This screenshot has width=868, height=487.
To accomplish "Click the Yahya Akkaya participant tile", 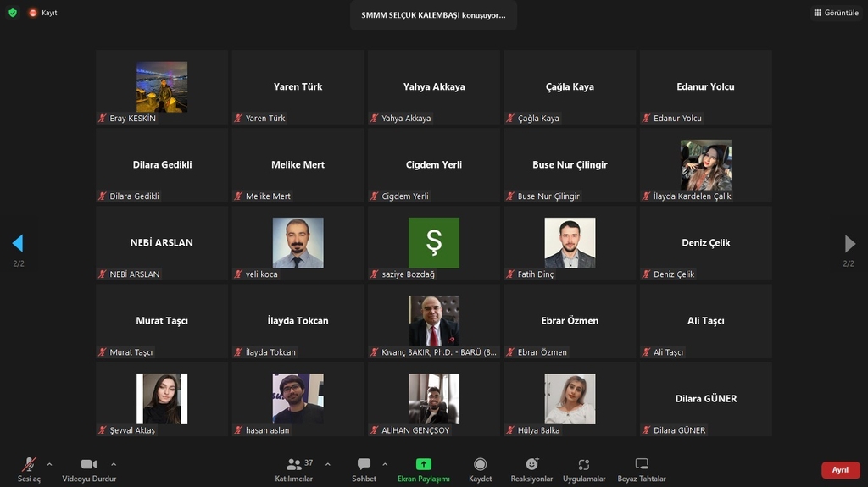I will (x=434, y=87).
